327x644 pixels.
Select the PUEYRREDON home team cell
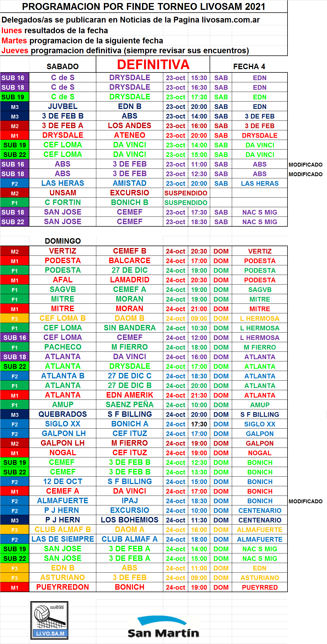click(63, 587)
